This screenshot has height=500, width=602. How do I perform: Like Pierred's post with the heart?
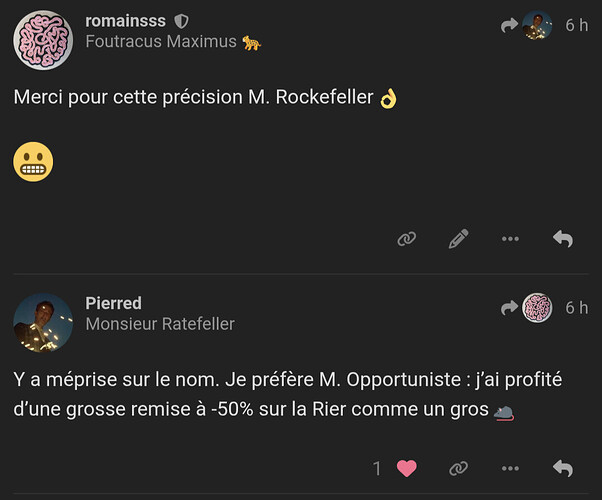(406, 468)
